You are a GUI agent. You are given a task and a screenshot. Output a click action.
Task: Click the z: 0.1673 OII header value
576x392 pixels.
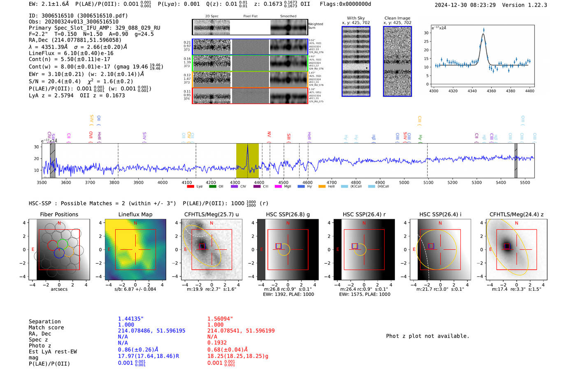point(282,4)
